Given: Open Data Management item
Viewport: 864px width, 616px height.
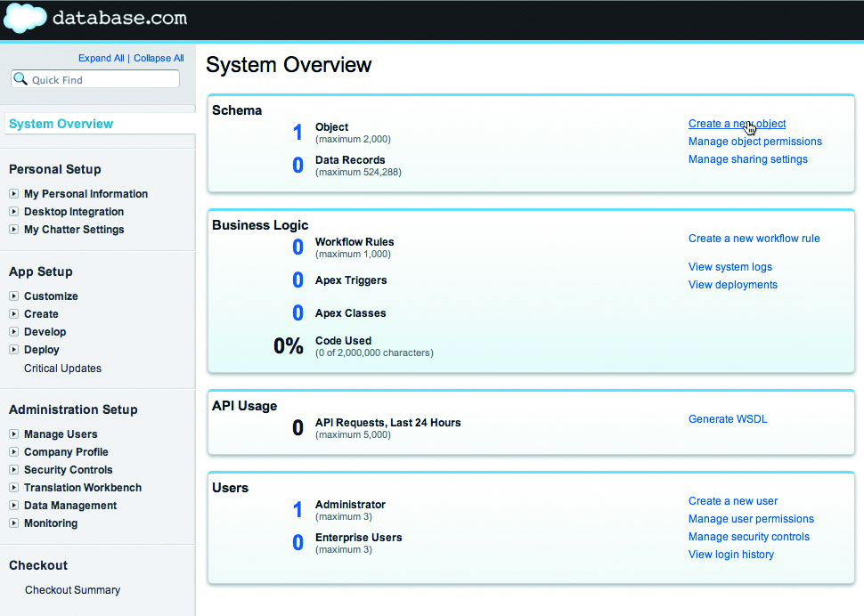Looking at the screenshot, I should point(70,506).
